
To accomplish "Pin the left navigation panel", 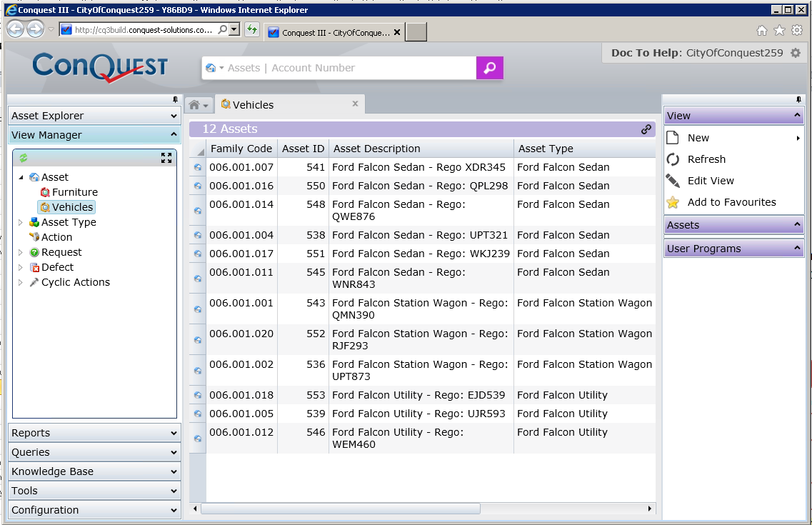I will [175, 99].
